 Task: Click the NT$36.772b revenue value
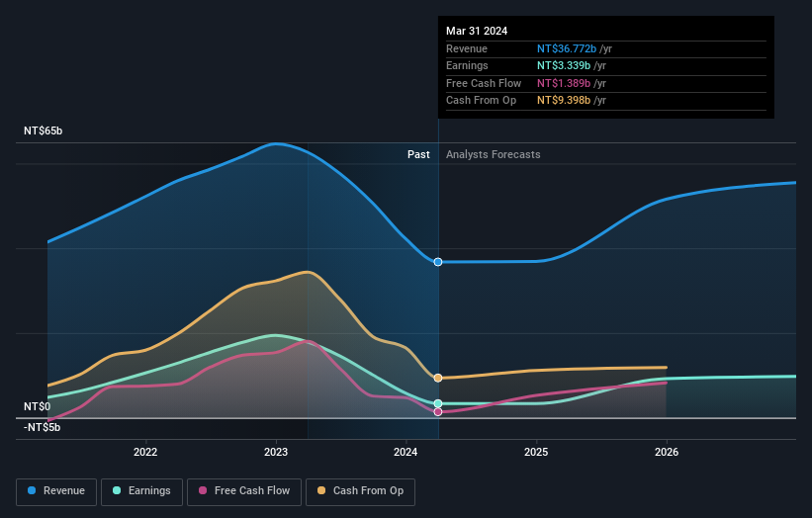coord(567,48)
